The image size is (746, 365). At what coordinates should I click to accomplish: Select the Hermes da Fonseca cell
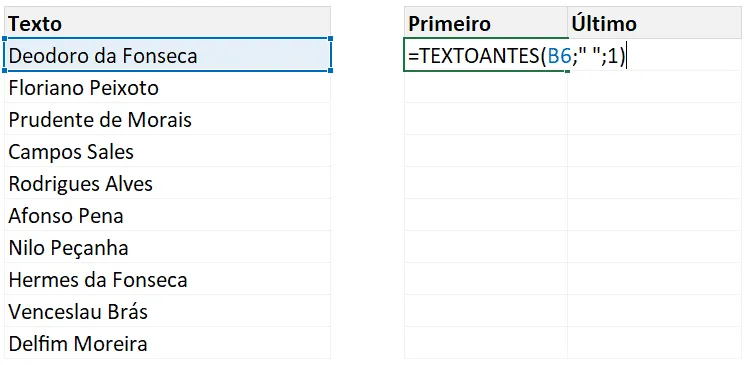167,279
